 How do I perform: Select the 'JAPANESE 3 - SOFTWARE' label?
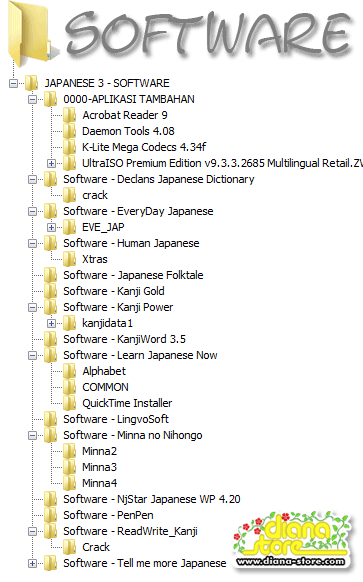coord(107,83)
